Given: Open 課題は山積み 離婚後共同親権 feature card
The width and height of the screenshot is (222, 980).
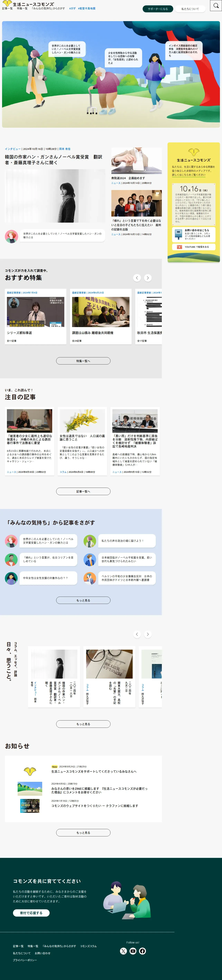Looking at the screenshot, I should click(101, 317).
